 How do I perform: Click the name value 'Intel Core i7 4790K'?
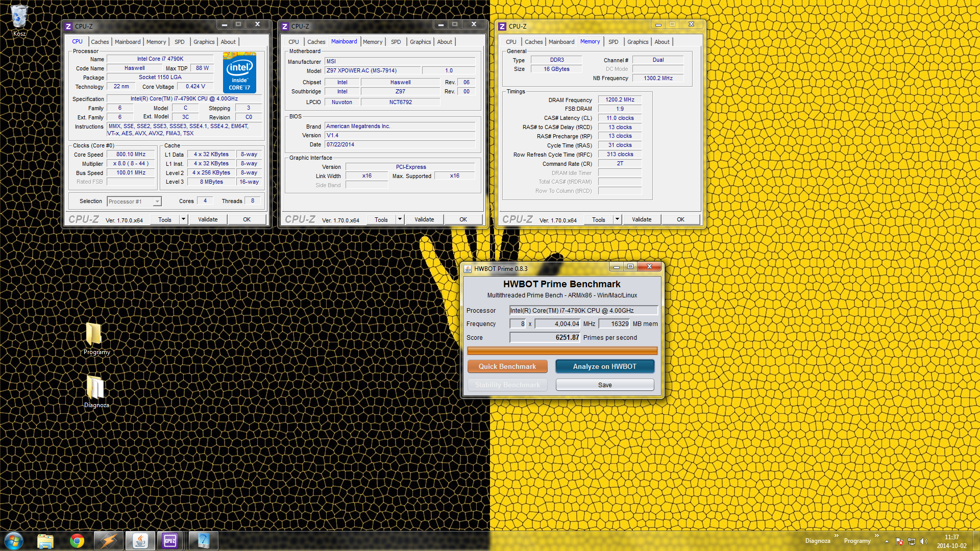tap(160, 59)
